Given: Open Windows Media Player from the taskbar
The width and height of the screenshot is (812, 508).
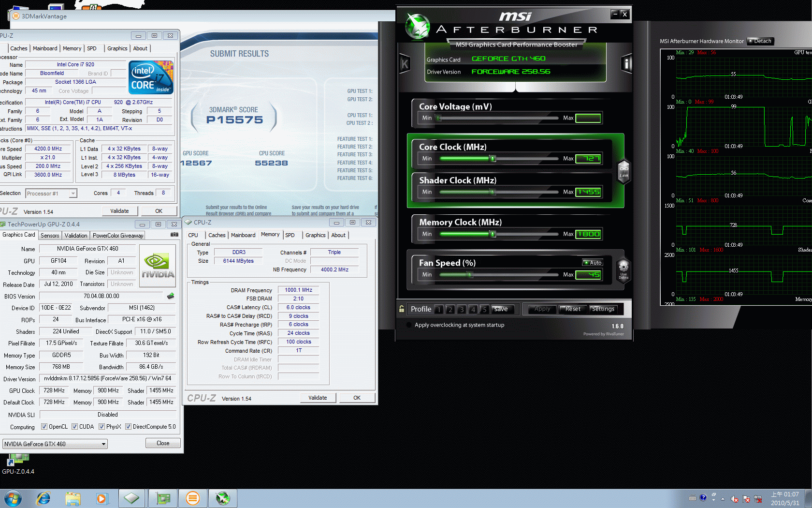Looking at the screenshot, I should (101, 498).
